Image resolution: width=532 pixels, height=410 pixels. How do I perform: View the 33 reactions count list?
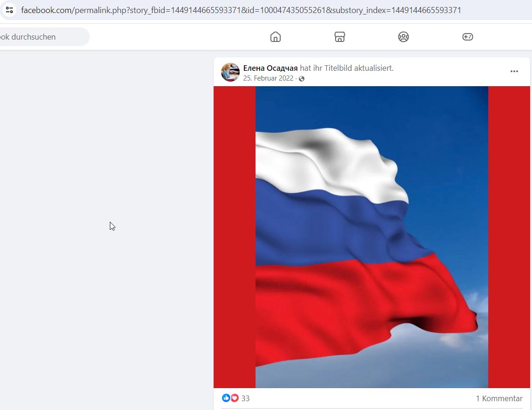[245, 398]
